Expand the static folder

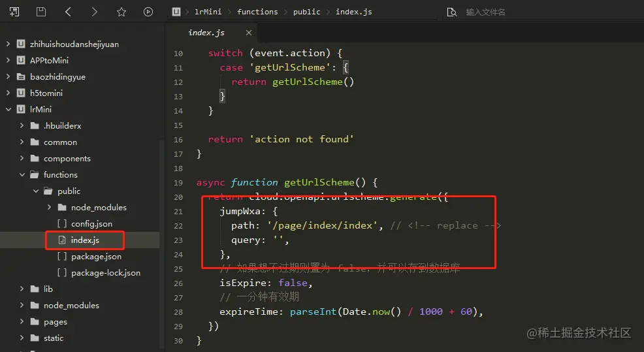[x=22, y=338]
